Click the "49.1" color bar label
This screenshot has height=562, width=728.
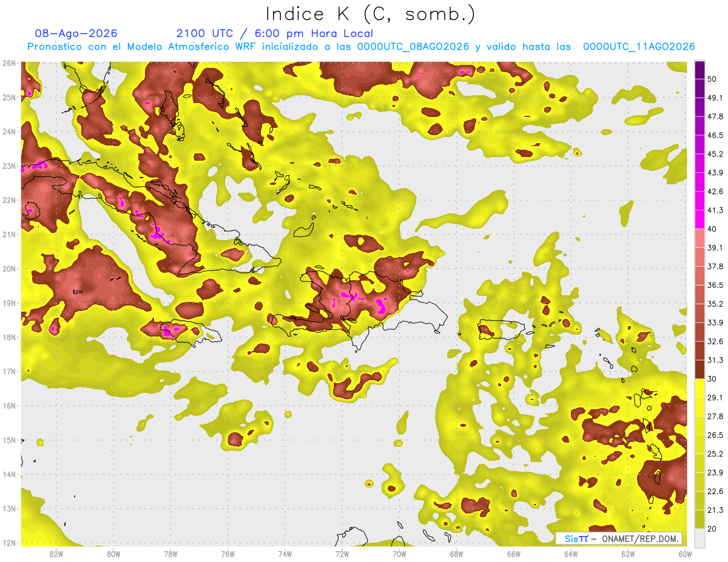click(715, 98)
